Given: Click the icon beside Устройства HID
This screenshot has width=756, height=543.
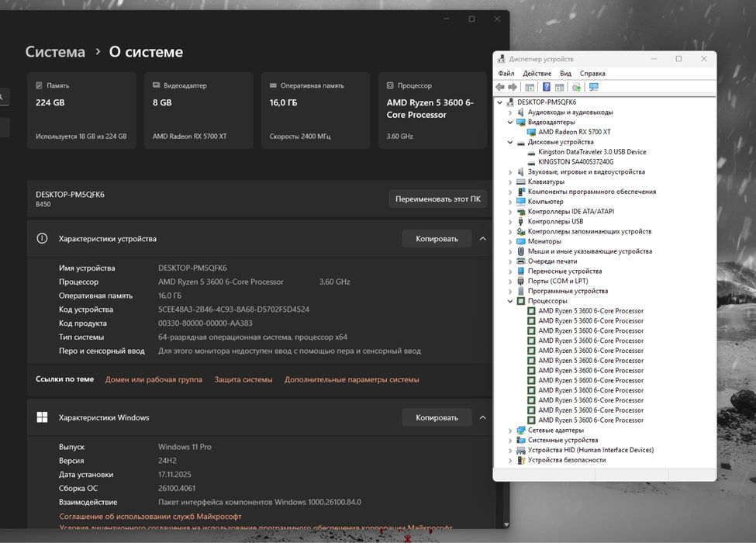Looking at the screenshot, I should pos(521,451).
